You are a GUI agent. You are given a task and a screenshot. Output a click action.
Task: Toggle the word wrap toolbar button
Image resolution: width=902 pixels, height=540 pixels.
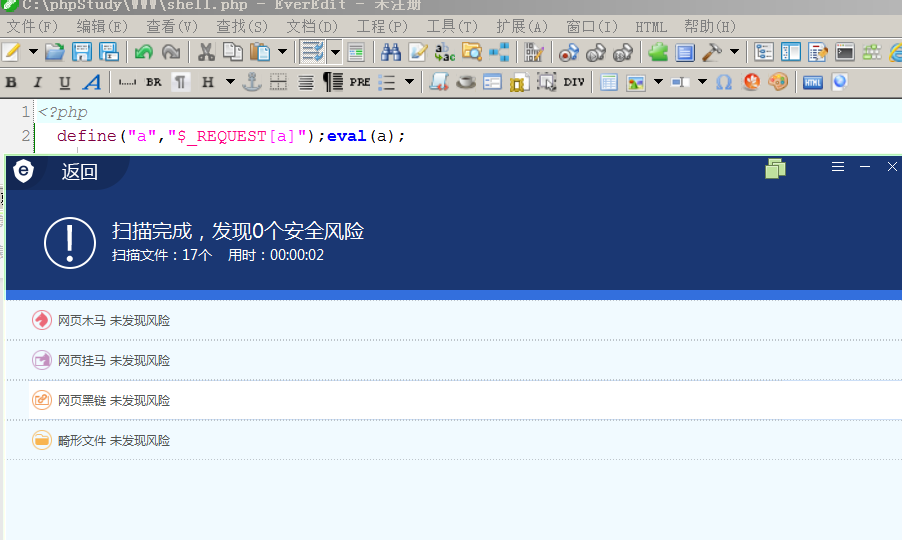tap(312, 52)
